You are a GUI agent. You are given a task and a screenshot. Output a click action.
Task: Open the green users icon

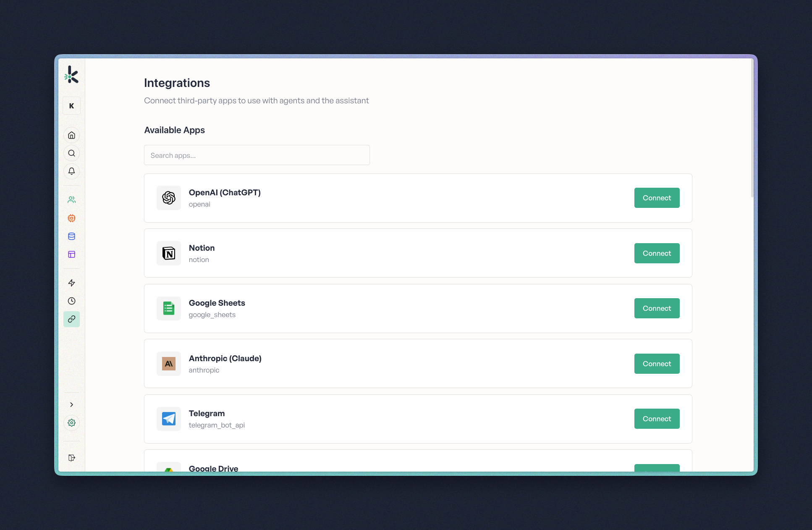pos(71,200)
